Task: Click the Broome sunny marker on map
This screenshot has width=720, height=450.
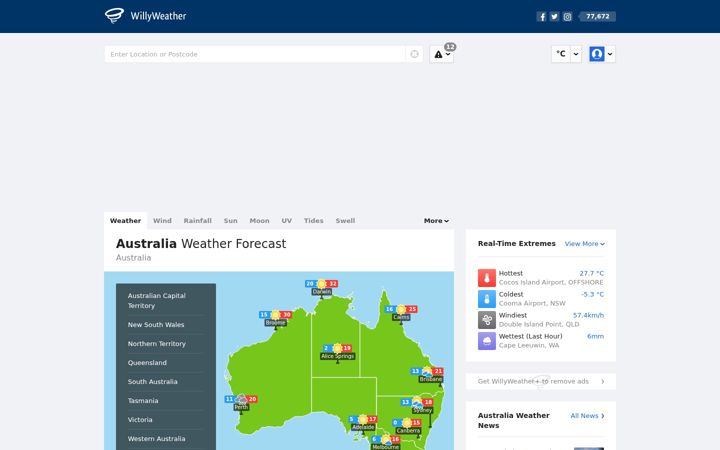Action: tap(276, 318)
